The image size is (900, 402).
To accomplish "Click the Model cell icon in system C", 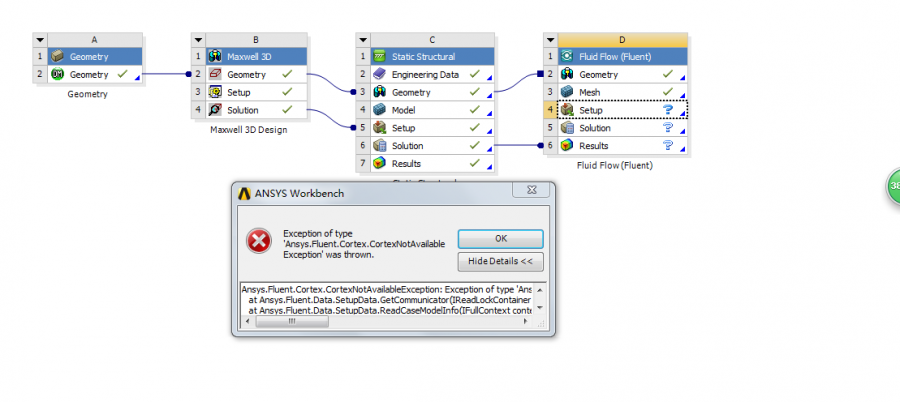I will pyautogui.click(x=379, y=110).
